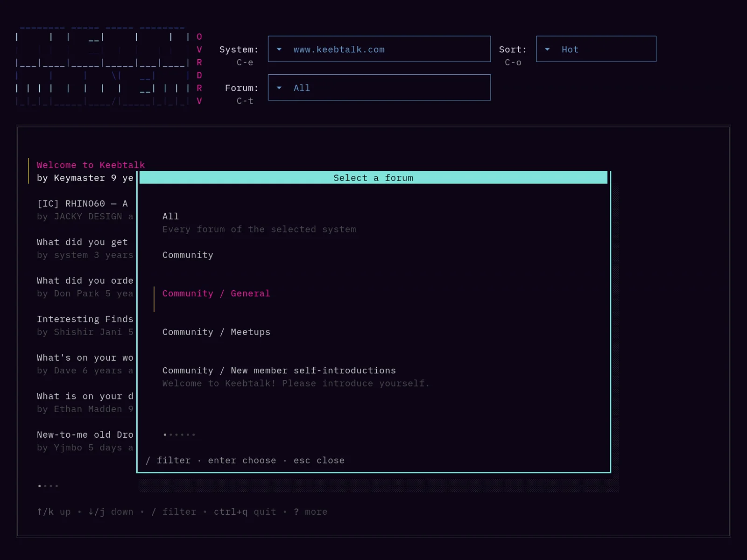Viewport: 747px width, 560px height.
Task: Open What's on your wo thread
Action: 85,357
